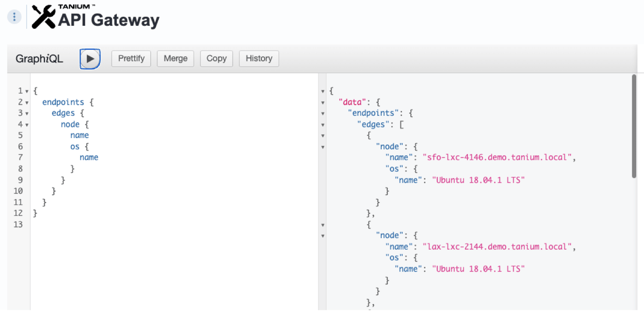Click "Ubuntu 18.04.1 LTS" under the sfo-lxc-4146 node

pyautogui.click(x=479, y=180)
